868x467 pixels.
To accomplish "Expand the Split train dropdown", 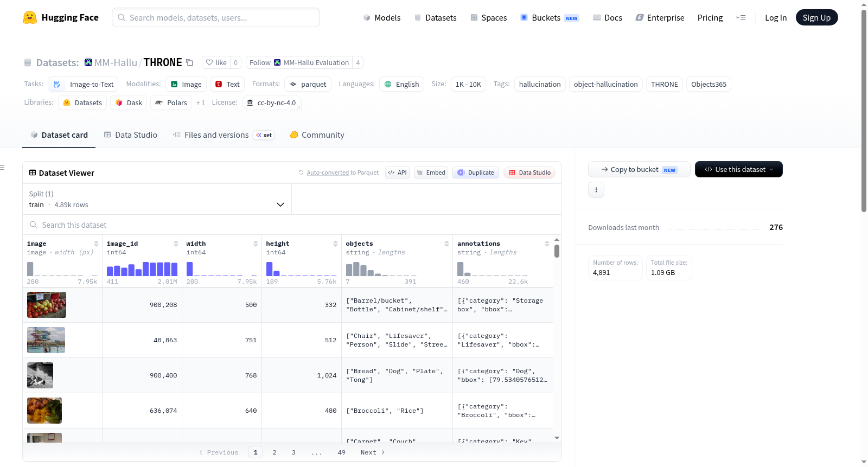I will coord(157,199).
